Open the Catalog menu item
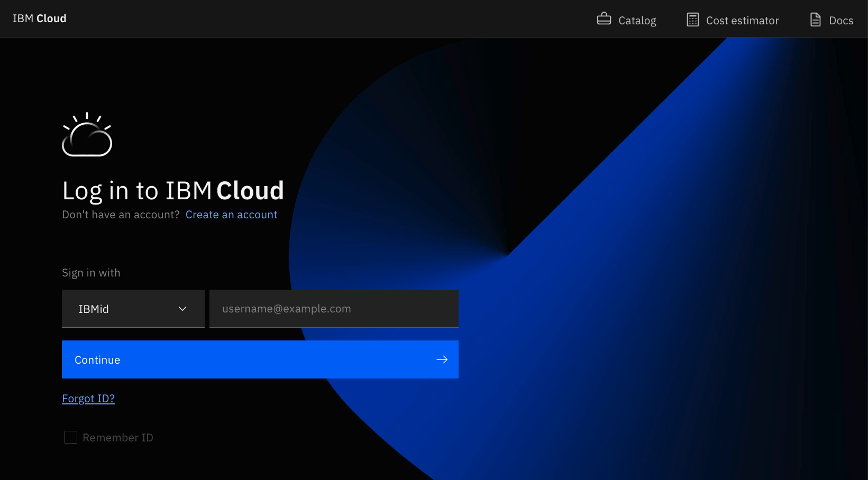The width and height of the screenshot is (868, 480). (x=626, y=20)
